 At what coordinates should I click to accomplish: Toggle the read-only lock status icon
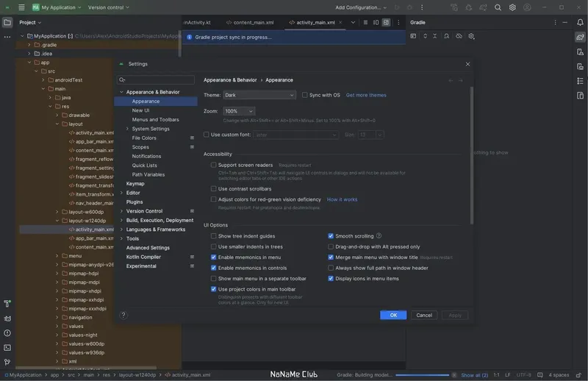point(578,375)
